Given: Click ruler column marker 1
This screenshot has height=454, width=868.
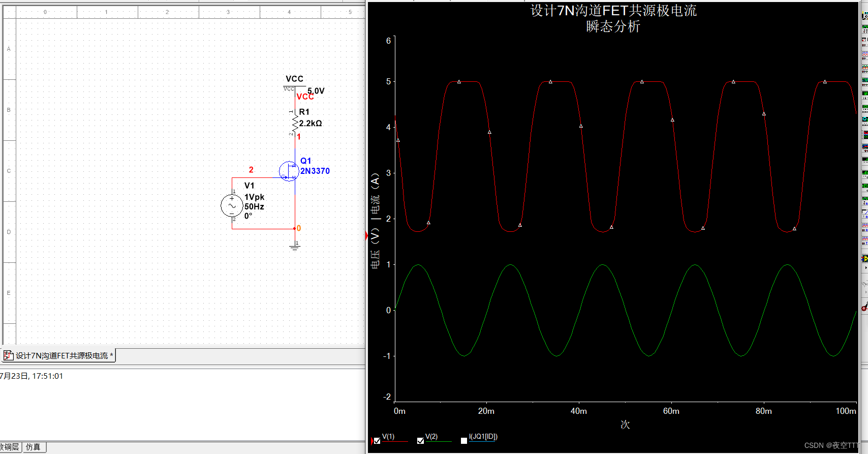Looking at the screenshot, I should pos(106,12).
